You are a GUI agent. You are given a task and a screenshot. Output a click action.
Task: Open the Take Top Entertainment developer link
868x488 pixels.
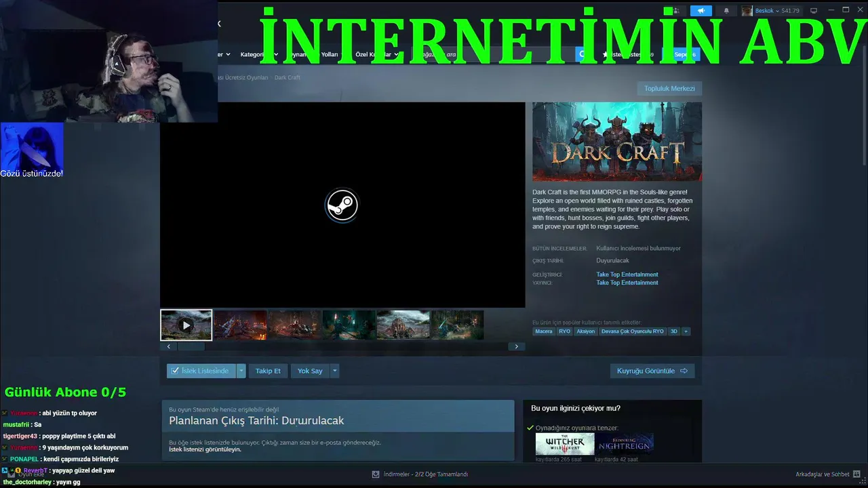[627, 274]
